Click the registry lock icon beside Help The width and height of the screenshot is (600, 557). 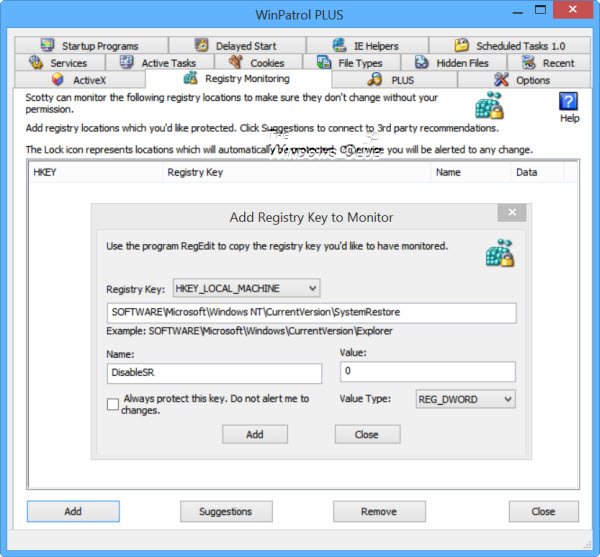click(x=489, y=105)
